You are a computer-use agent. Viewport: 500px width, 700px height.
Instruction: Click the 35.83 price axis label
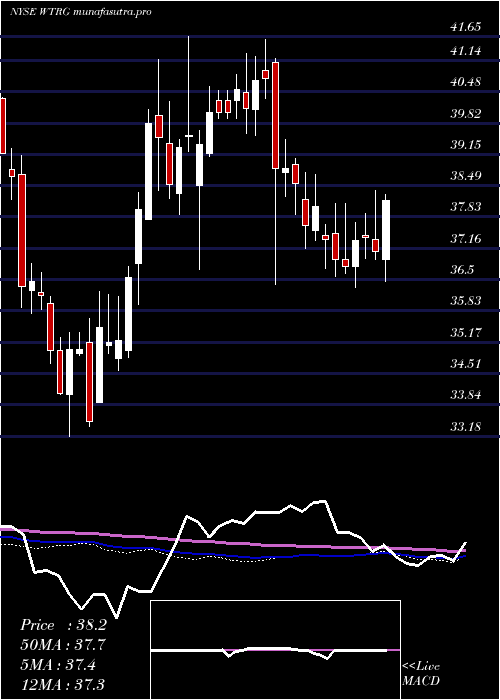coord(466,301)
